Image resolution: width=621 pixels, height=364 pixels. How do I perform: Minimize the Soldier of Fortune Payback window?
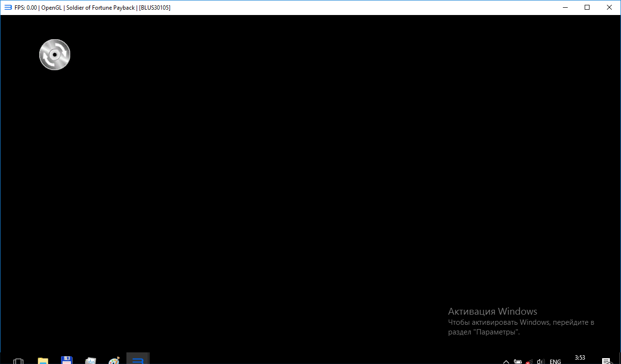(565, 7)
